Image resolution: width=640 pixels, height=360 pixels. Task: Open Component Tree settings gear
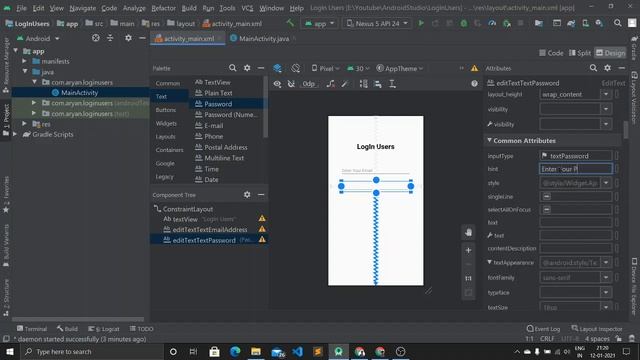click(247, 194)
